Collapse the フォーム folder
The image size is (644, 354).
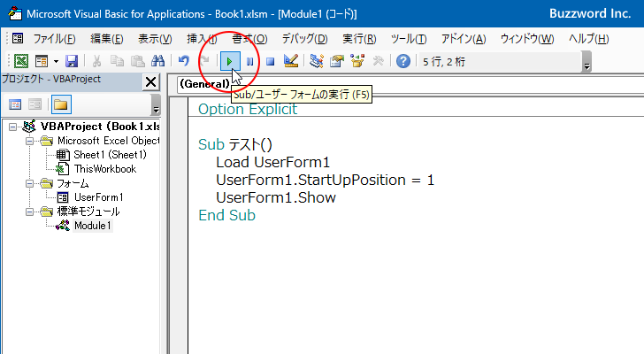(x=29, y=183)
